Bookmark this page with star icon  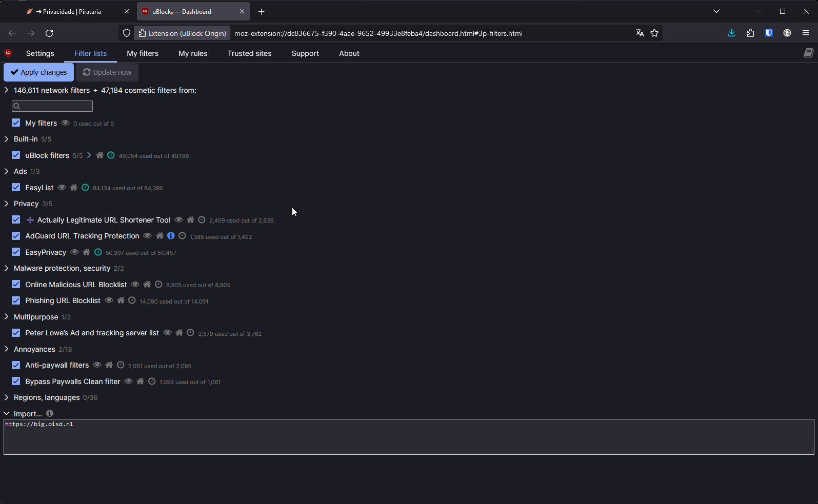point(654,33)
